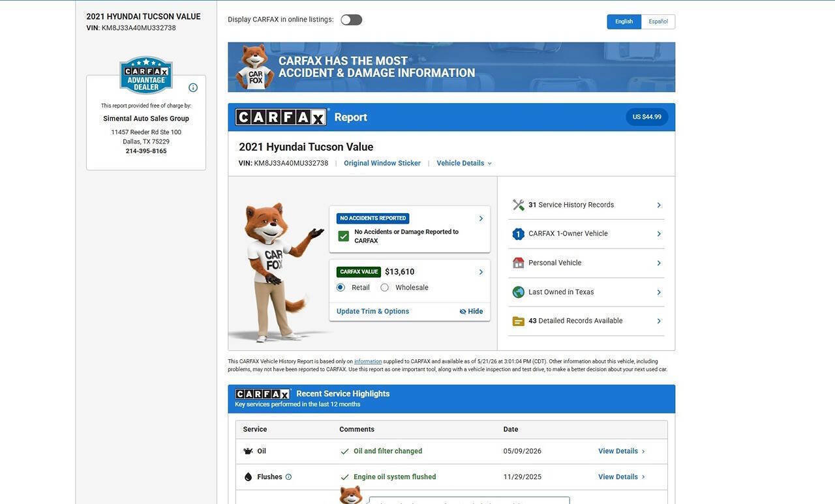Click the CARFAX accident & damage banner

click(x=451, y=67)
